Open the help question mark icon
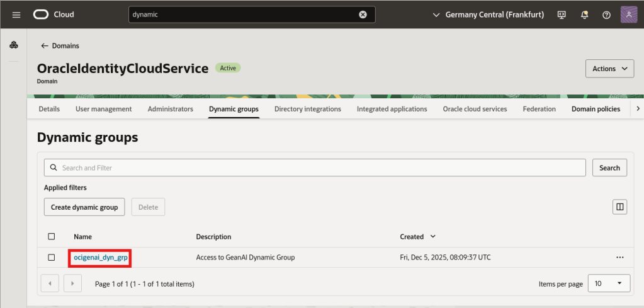Image resolution: width=644 pixels, height=308 pixels. [606, 14]
